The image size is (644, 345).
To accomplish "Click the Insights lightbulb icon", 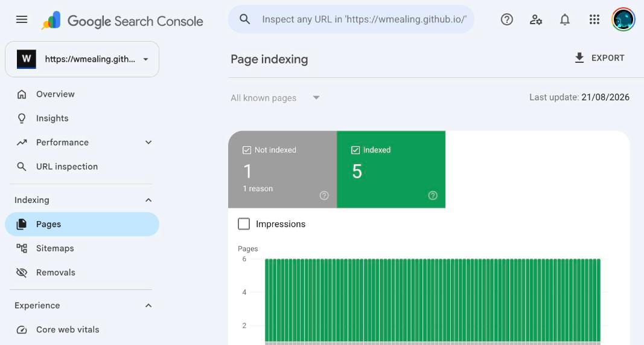I will (22, 118).
